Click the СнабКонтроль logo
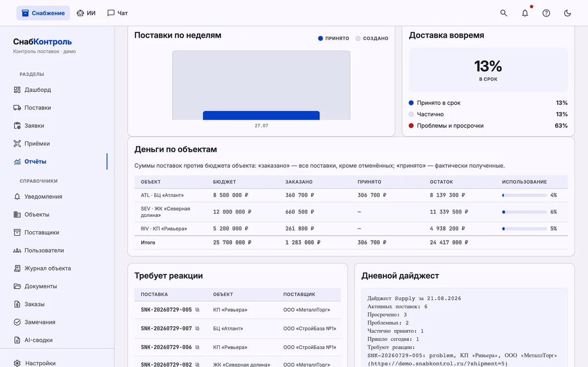 point(43,42)
